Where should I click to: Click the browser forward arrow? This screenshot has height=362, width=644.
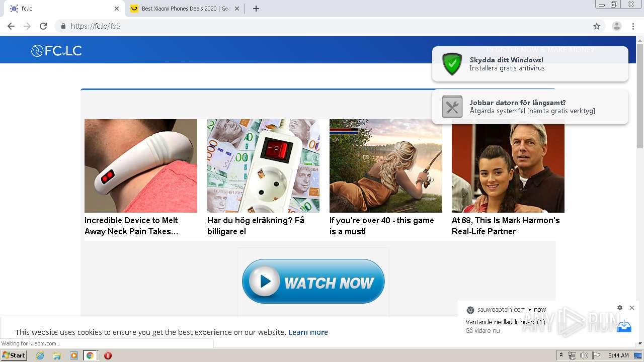click(27, 26)
